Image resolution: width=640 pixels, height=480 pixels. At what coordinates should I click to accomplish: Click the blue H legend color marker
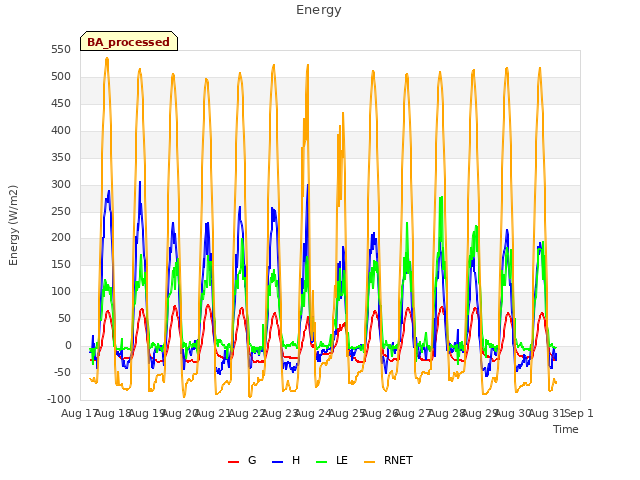click(x=277, y=462)
